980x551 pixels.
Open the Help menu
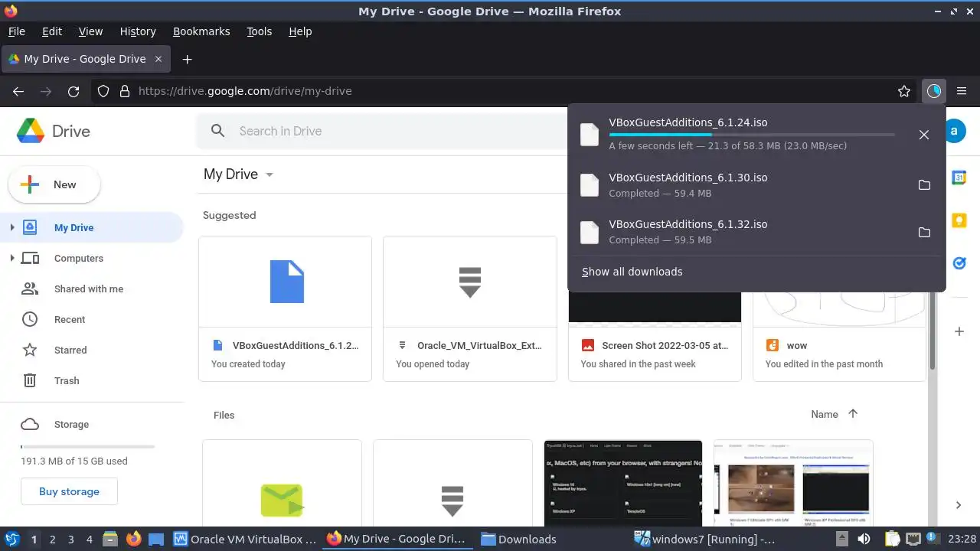(x=300, y=31)
